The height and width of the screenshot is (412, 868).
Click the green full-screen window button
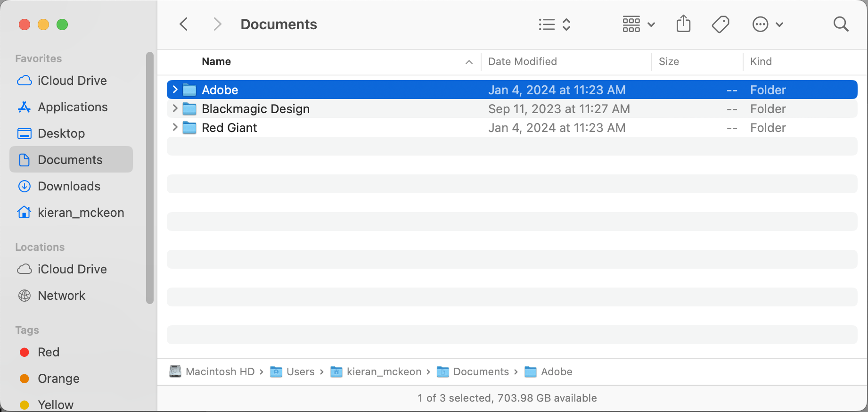tap(62, 25)
